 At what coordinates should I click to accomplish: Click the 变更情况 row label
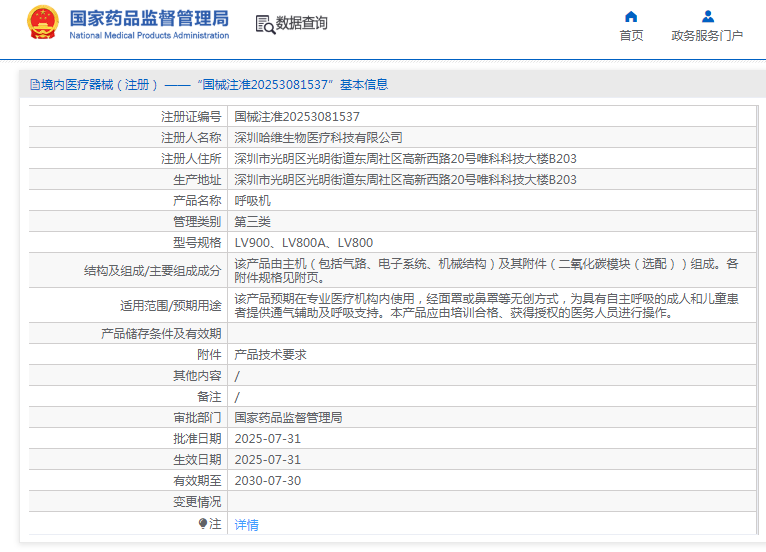click(197, 502)
